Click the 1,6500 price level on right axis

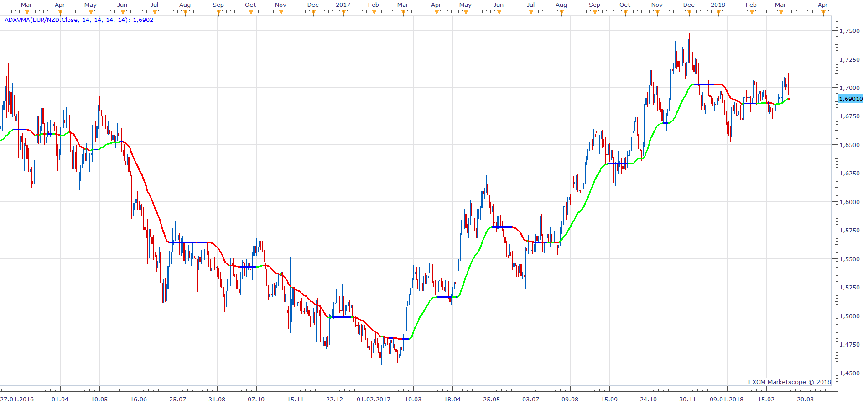[x=850, y=145]
